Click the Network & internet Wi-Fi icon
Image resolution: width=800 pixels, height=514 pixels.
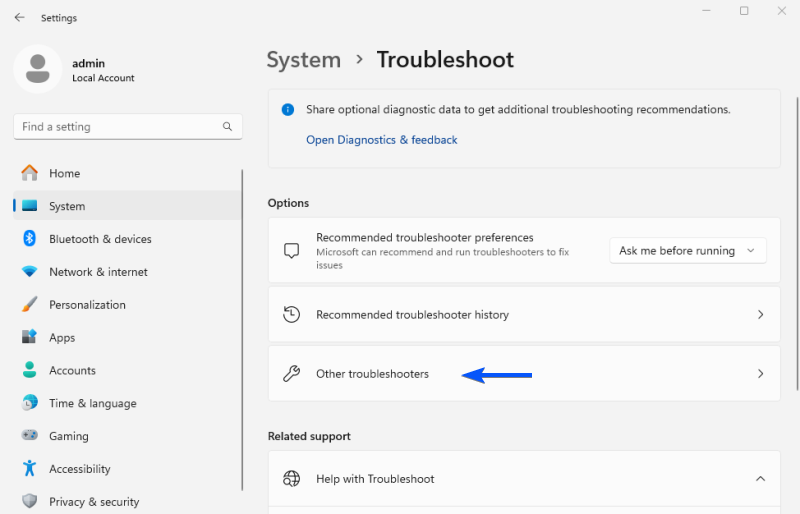30,272
